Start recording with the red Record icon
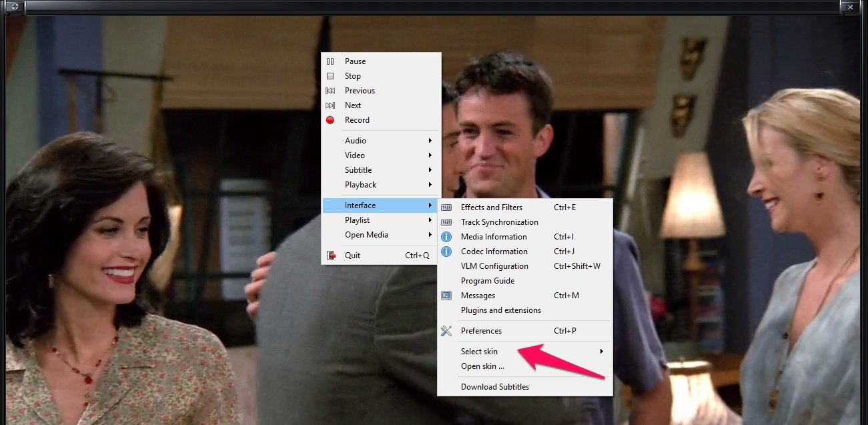868x425 pixels. pos(330,120)
